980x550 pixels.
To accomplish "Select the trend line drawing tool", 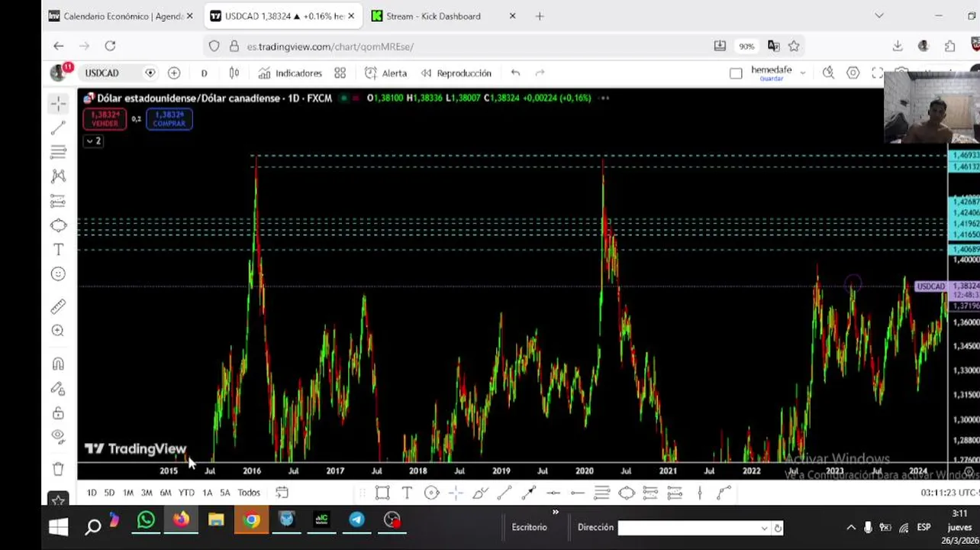I will pyautogui.click(x=58, y=128).
